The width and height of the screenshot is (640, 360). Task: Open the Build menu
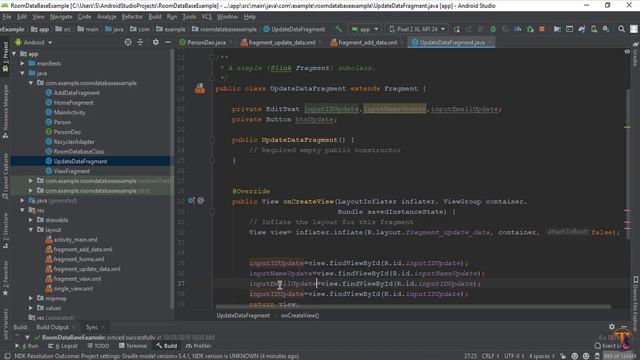pyautogui.click(x=155, y=17)
